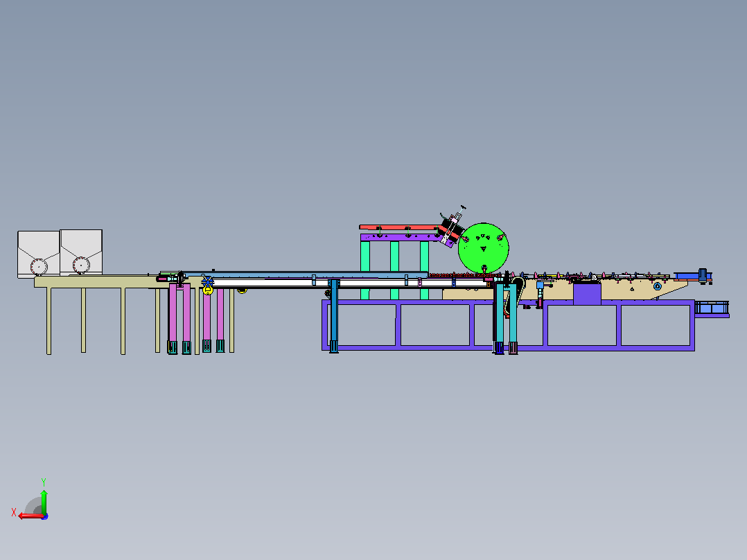Image resolution: width=747 pixels, height=560 pixels.
Task: Click the red X axis arrow of triad
Action: tap(30, 516)
